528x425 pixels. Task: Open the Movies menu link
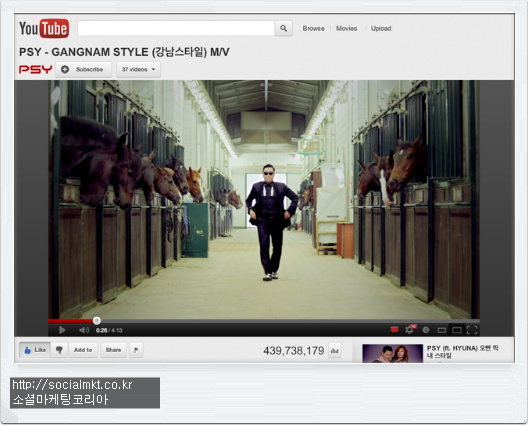[x=346, y=29]
